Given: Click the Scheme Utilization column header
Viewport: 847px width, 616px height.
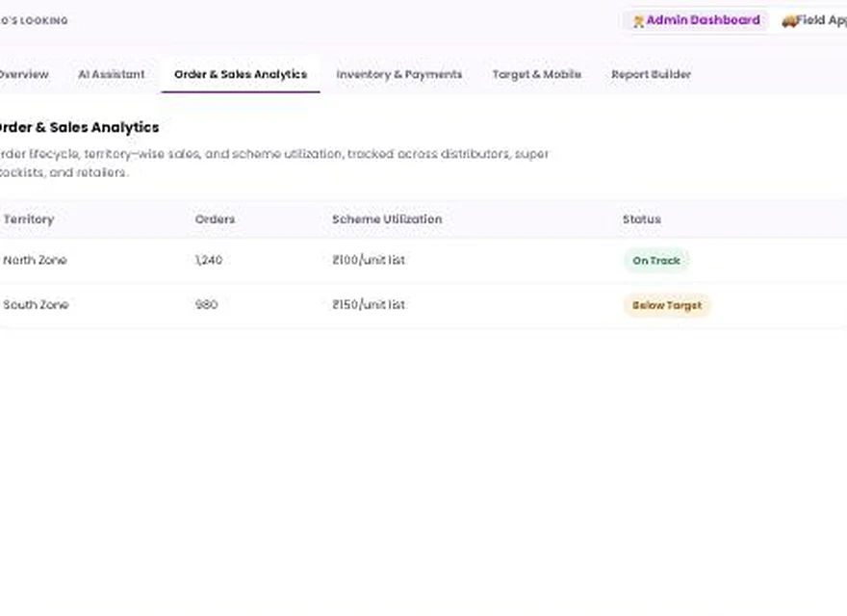Looking at the screenshot, I should tap(387, 219).
